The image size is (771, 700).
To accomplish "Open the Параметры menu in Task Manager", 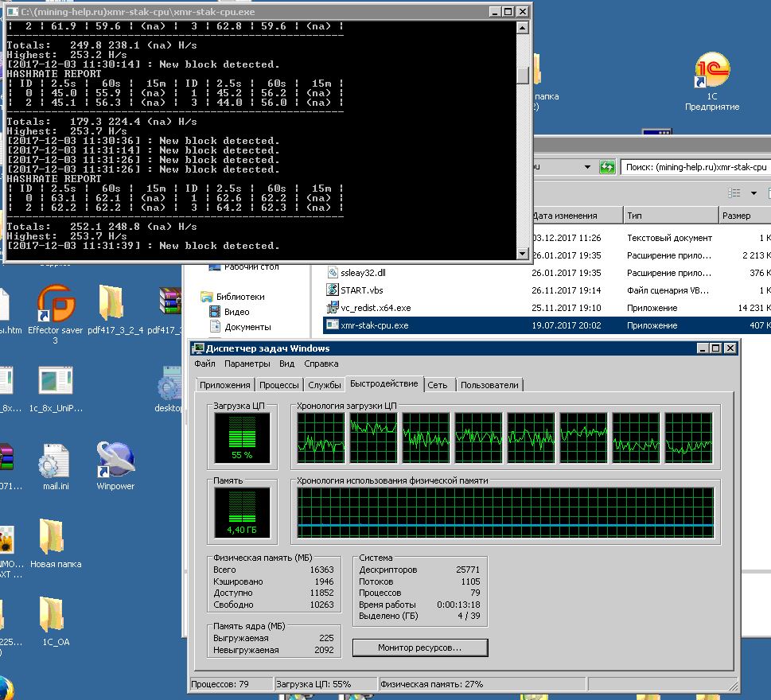I will (x=247, y=364).
